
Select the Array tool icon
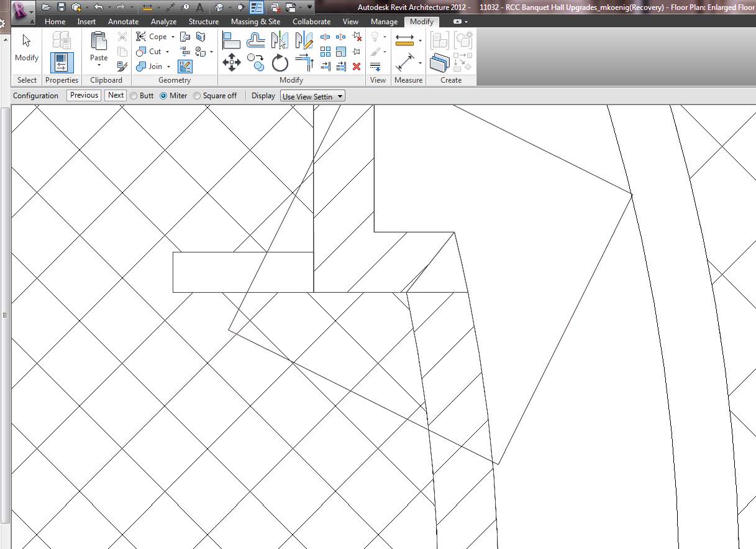326,52
